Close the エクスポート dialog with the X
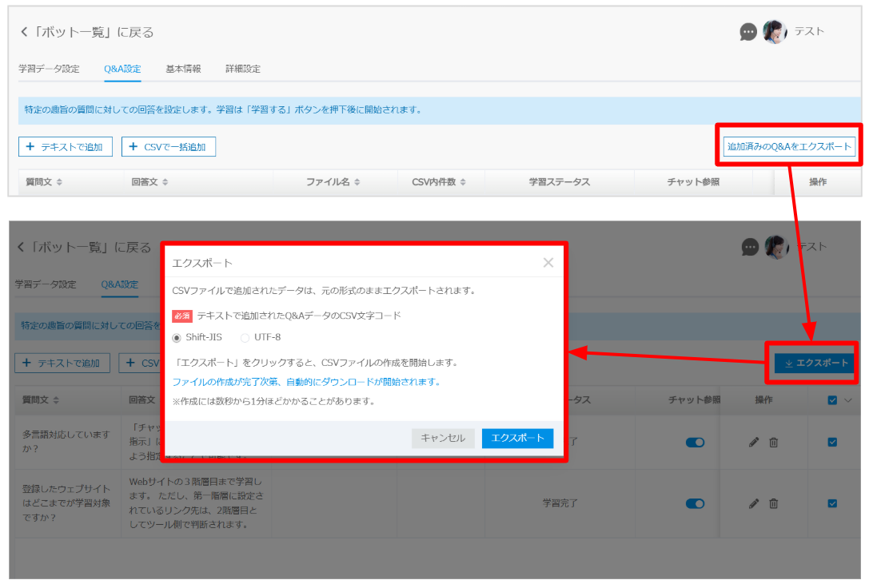The width and height of the screenshot is (869, 588). [548, 263]
